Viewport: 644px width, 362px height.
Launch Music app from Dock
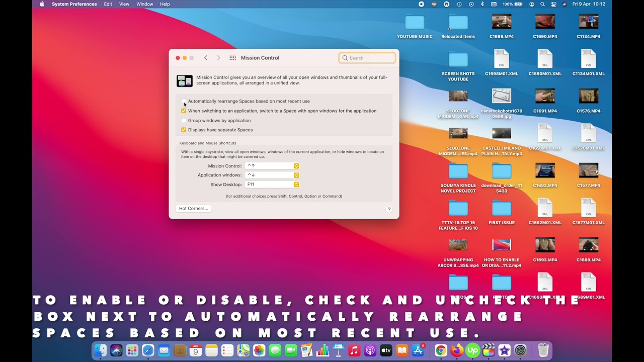point(354,350)
